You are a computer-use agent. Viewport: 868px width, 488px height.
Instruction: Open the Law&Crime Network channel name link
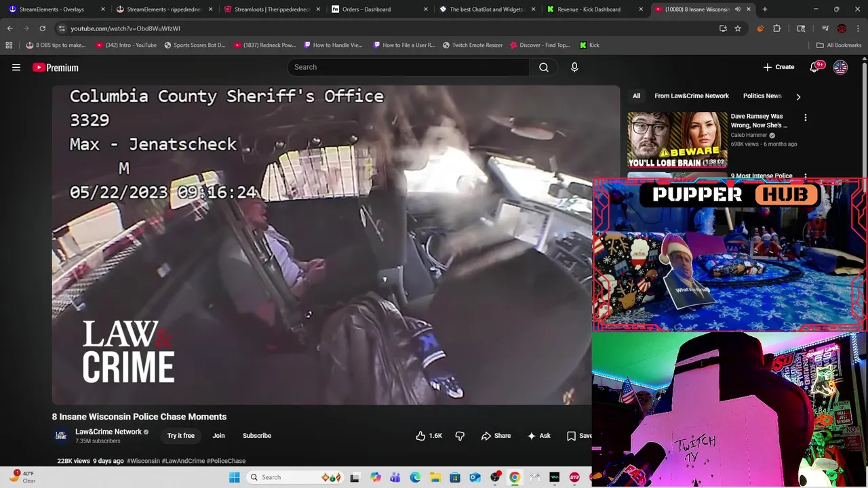click(x=108, y=432)
